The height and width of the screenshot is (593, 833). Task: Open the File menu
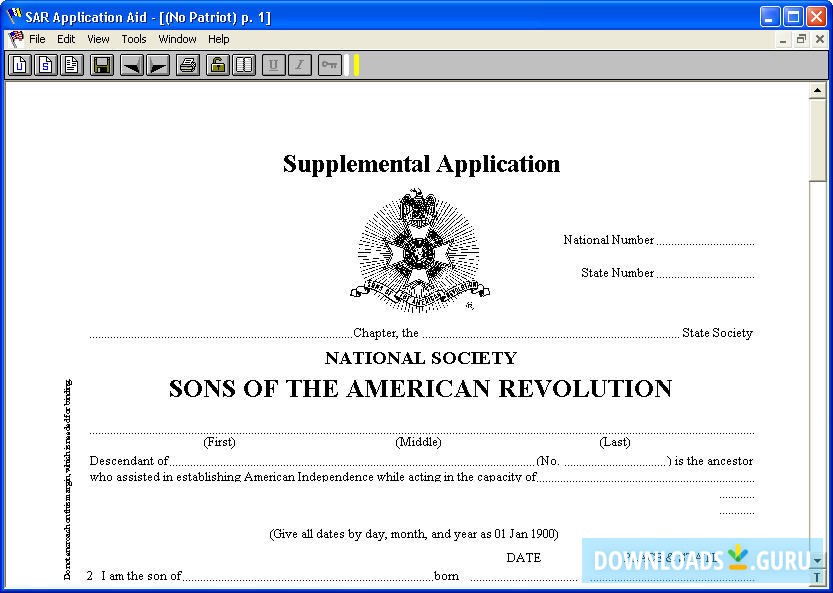pos(37,38)
